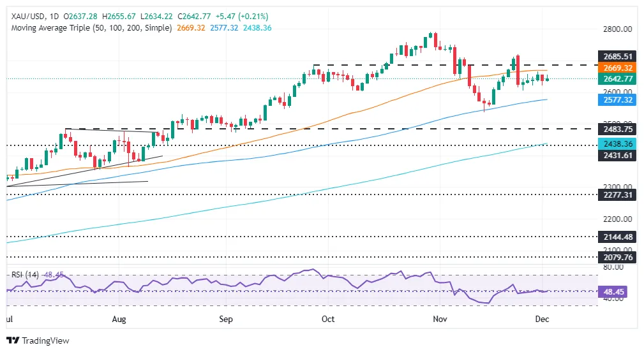Open the Moving Average Triple indicator legend

[91, 28]
